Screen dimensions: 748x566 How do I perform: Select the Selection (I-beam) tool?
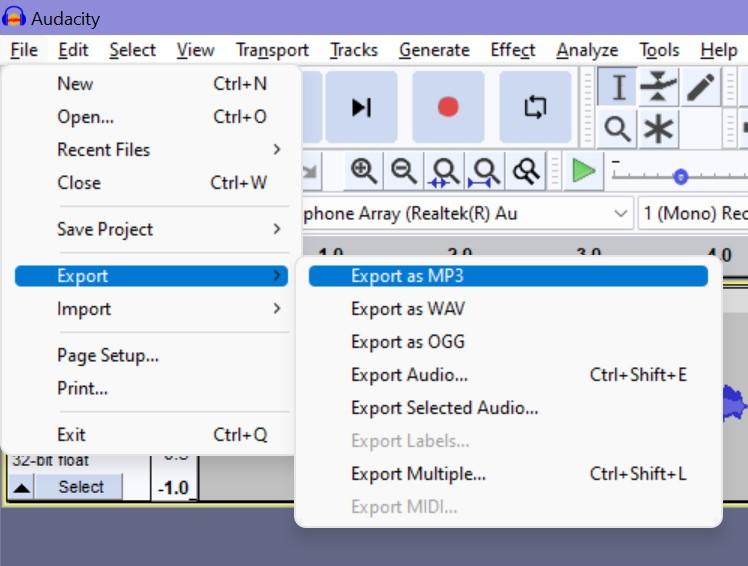click(617, 87)
